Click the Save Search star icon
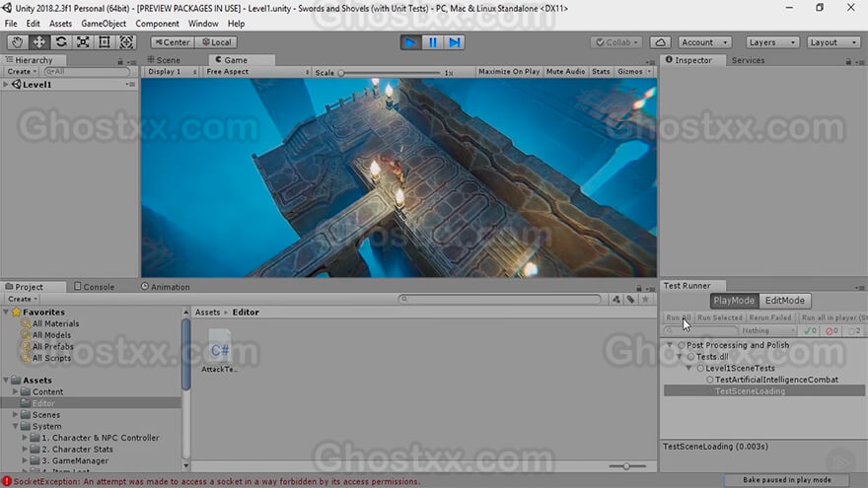Image resolution: width=868 pixels, height=488 pixels. (645, 299)
